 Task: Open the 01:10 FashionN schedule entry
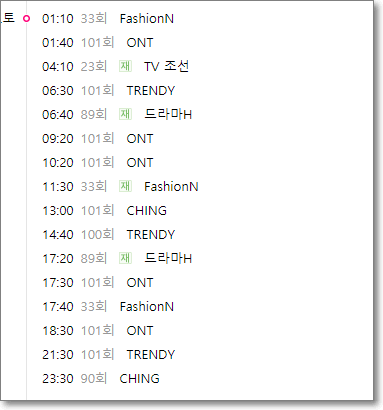[108, 19]
